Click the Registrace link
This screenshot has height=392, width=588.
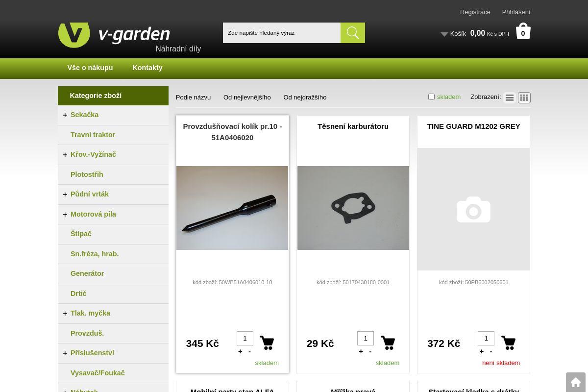pyautogui.click(x=475, y=12)
